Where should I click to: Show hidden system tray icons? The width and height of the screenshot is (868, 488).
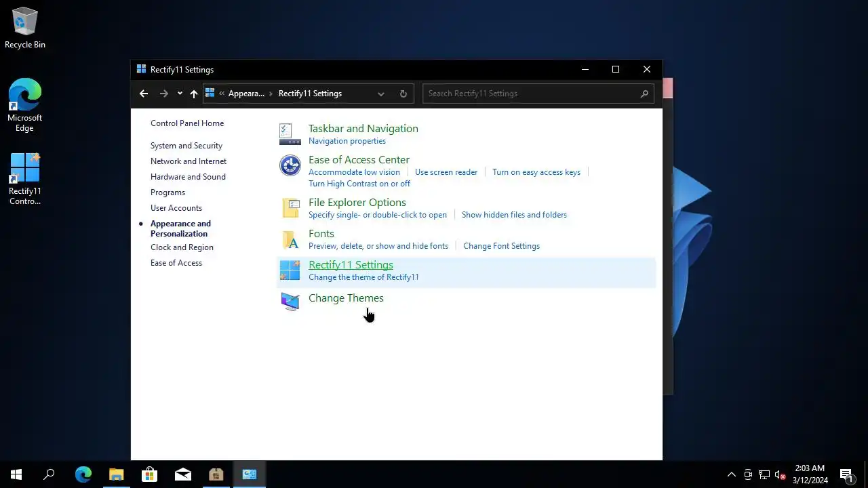(731, 474)
